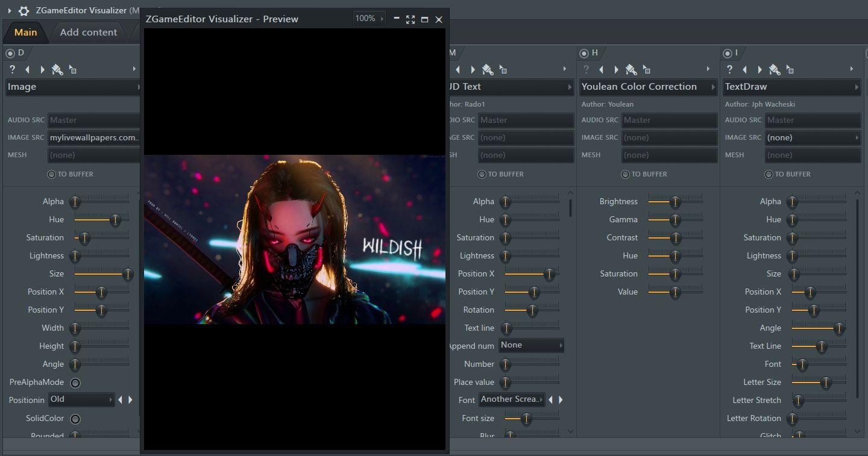Adjust the Size slider in layer D
The image size is (868, 456).
101,273
